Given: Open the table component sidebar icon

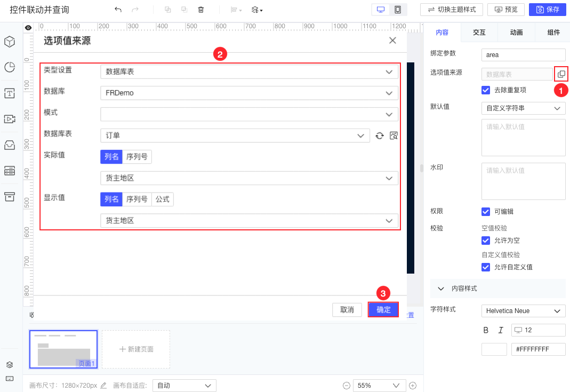Looking at the screenshot, I should (10, 171).
